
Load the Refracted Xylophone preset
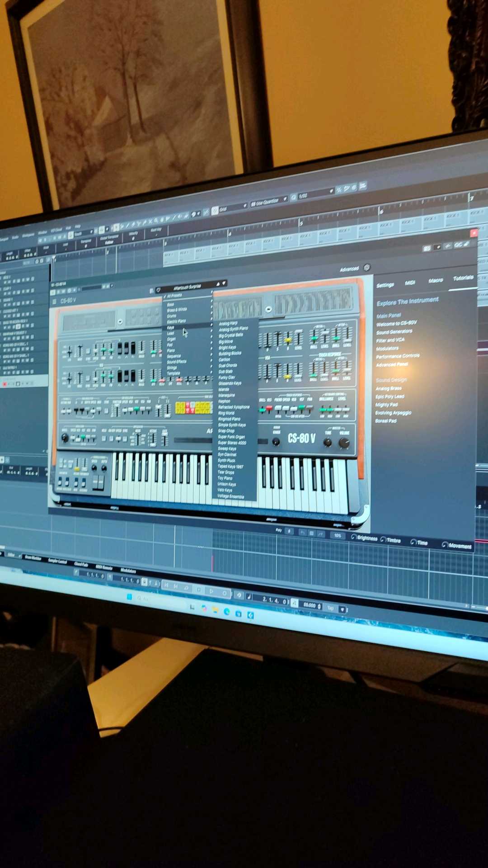coord(234,407)
